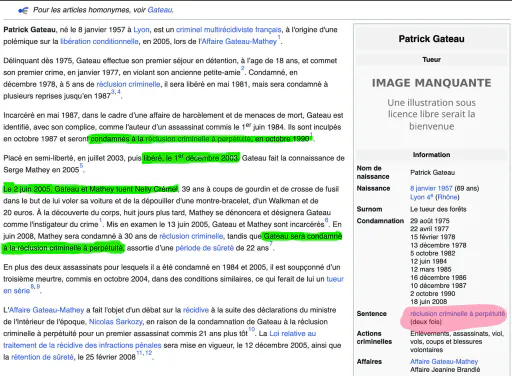Open 'Lyon 4e' link in infobox
This screenshot has height=376, width=512.
coord(422,197)
